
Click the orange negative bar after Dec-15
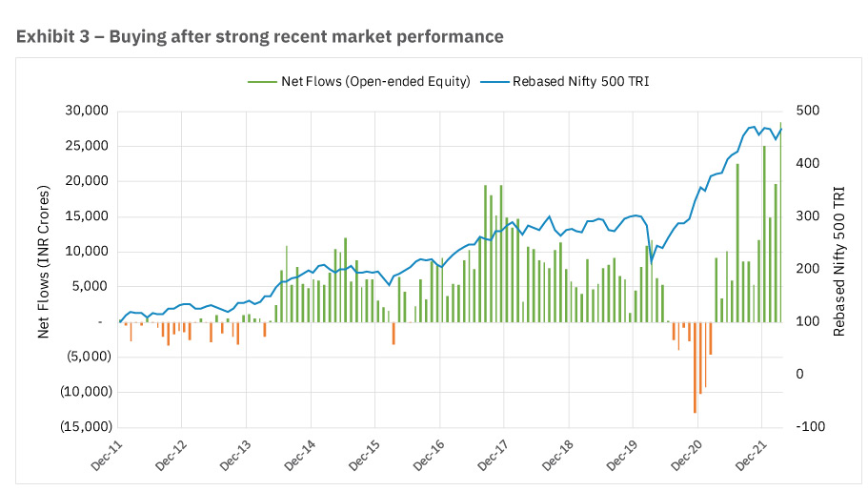394,334
